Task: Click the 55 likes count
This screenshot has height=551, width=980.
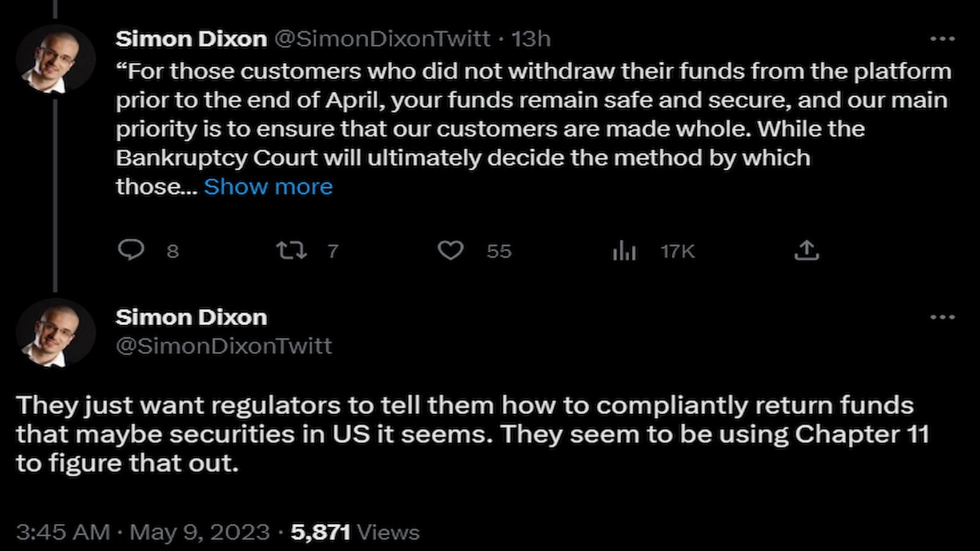Action: [500, 250]
